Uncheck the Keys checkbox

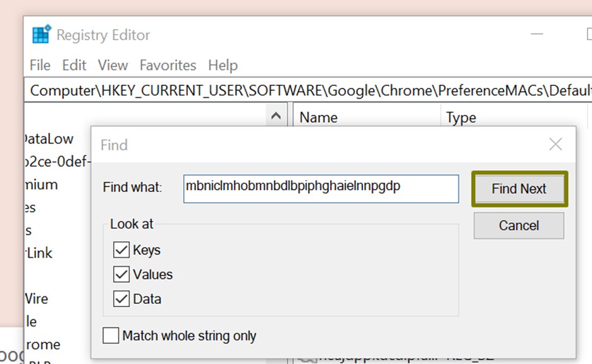click(x=121, y=250)
